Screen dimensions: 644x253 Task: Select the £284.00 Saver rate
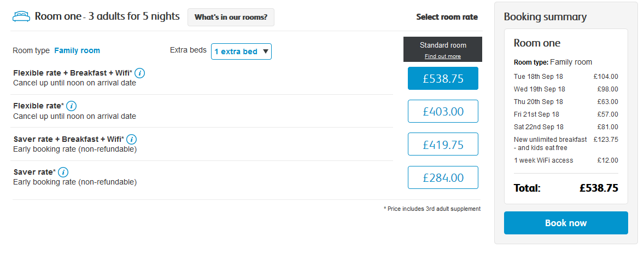(x=443, y=177)
